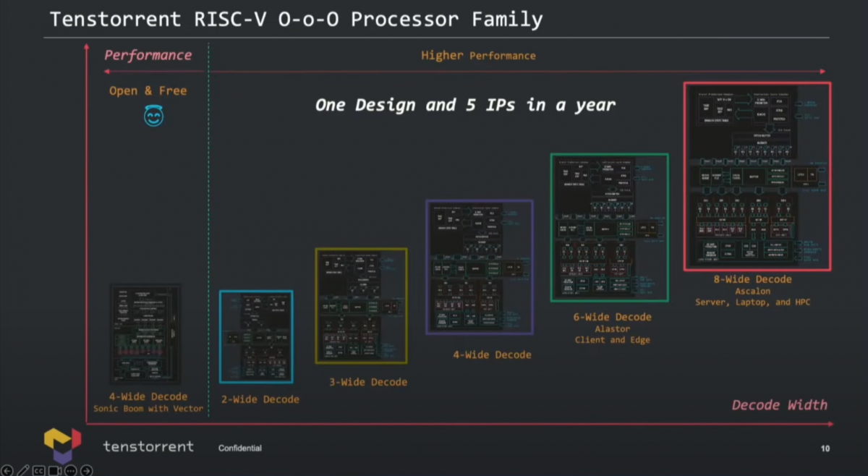Click the red 'Performance' axis label
The image size is (868, 476).
click(148, 55)
